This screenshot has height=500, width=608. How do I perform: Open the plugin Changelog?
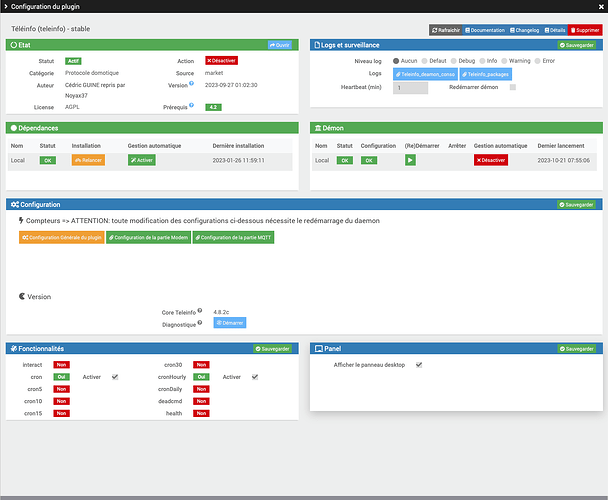coord(524,31)
